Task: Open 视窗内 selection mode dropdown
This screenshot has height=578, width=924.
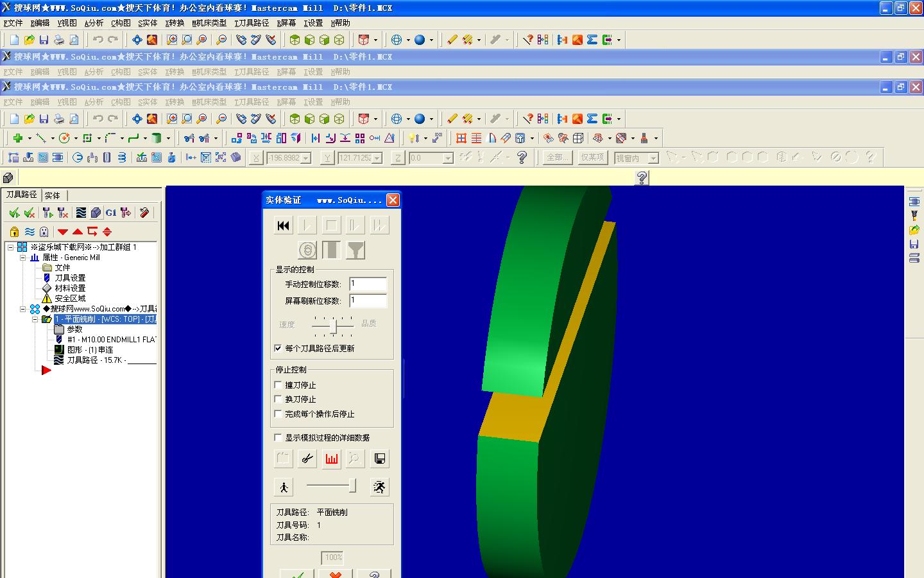Action: point(653,158)
